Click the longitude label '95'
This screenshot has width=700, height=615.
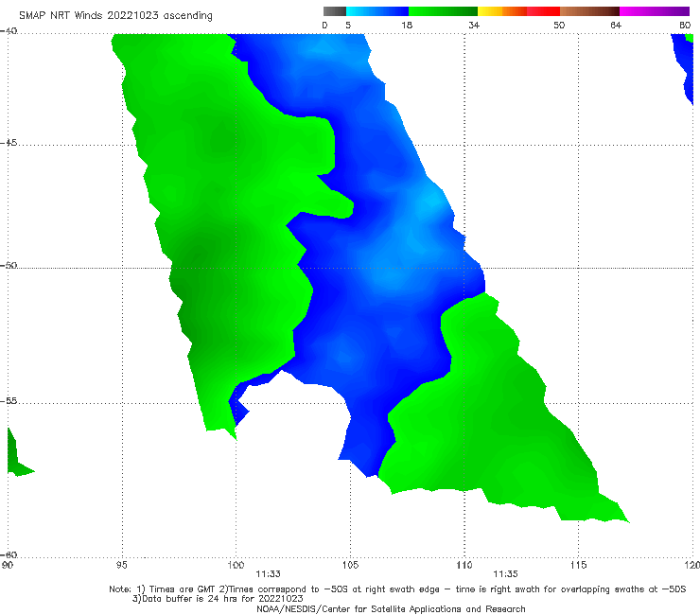[121, 566]
